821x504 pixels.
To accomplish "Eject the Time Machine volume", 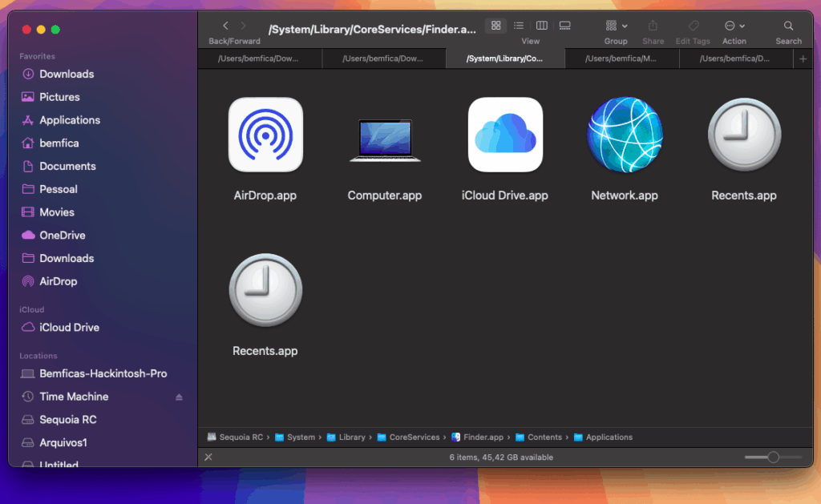I will [180, 397].
